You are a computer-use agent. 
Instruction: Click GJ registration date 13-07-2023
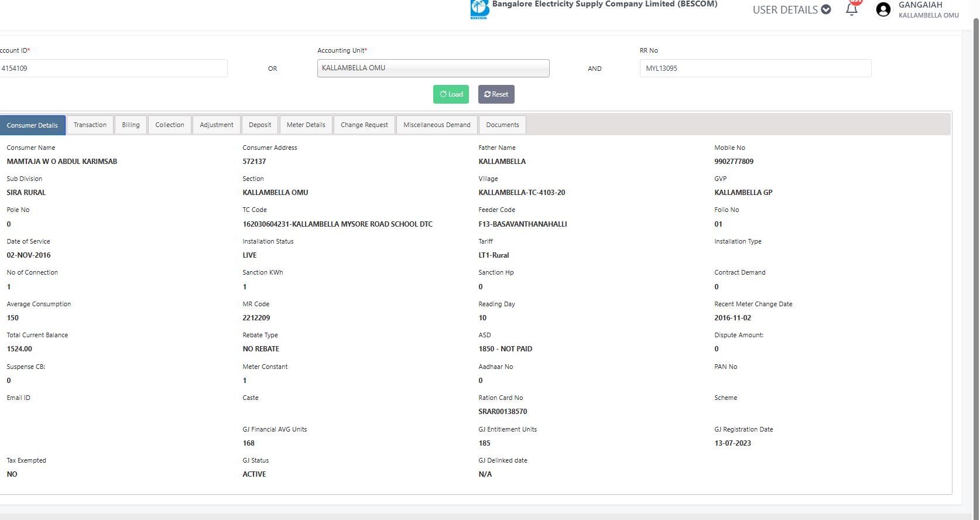coord(732,443)
